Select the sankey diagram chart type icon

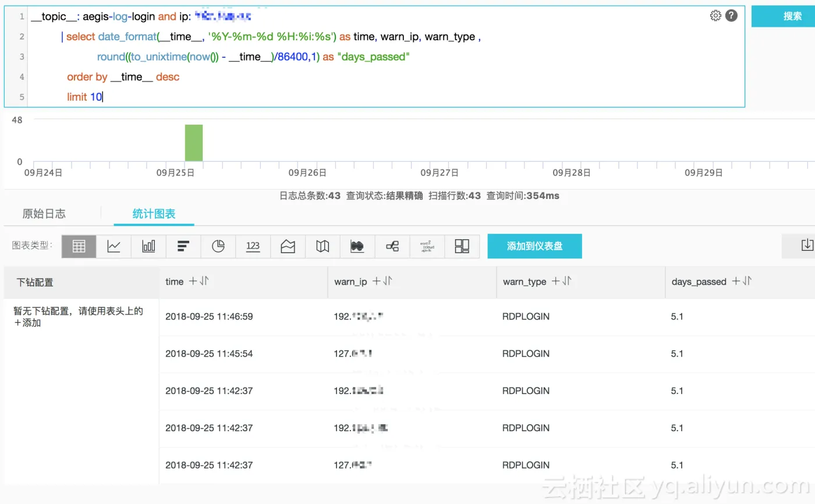click(392, 246)
